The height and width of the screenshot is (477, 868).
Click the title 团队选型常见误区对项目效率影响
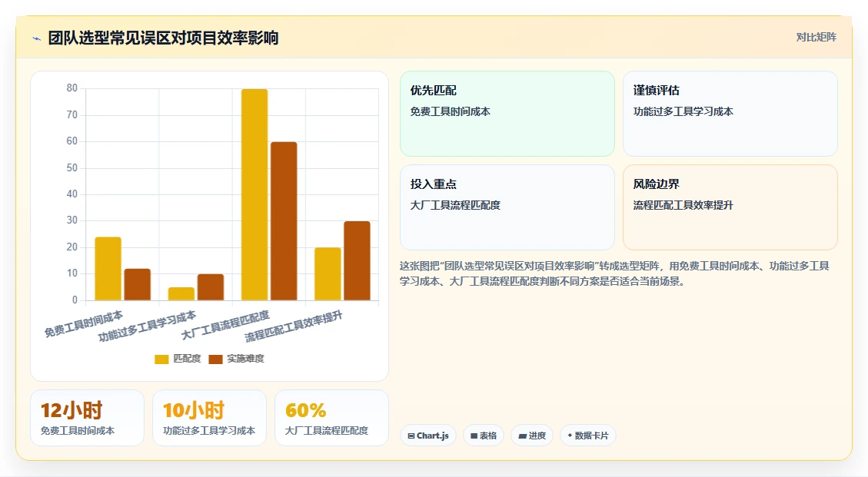pyautogui.click(x=163, y=38)
